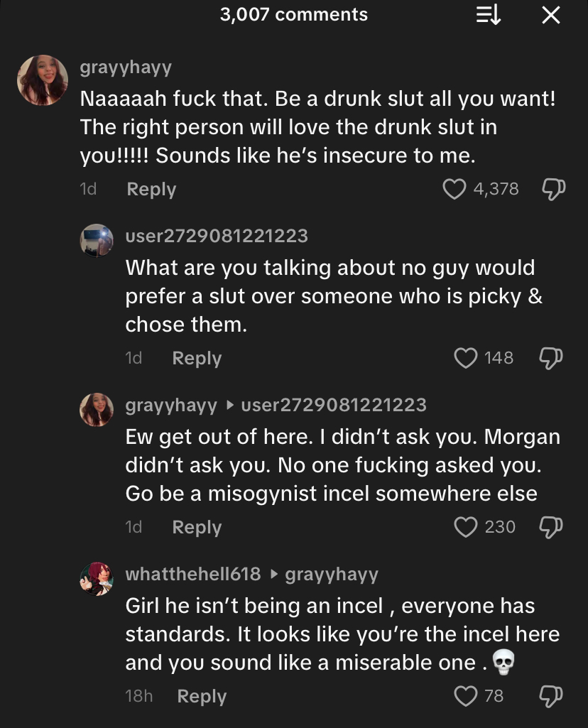Reply to grayyhayy's top comment
Screen dimensions: 588x728
pyautogui.click(x=151, y=190)
